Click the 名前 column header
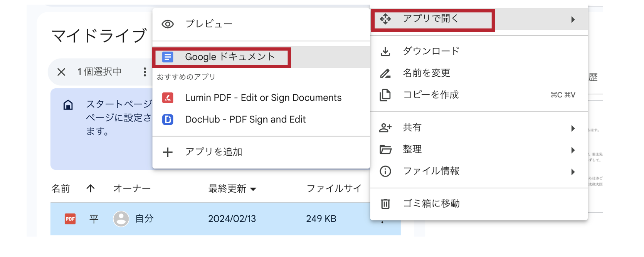Image resolution: width=644 pixels, height=257 pixels. 61,189
